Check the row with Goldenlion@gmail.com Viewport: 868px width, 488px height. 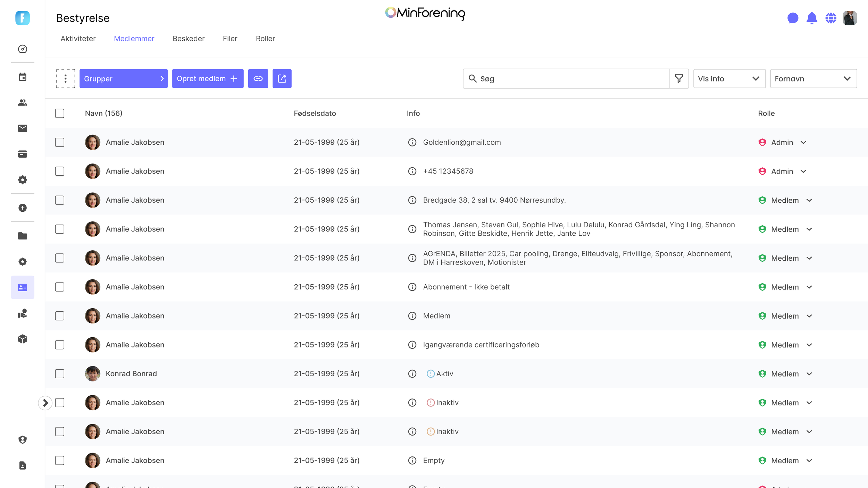point(60,142)
